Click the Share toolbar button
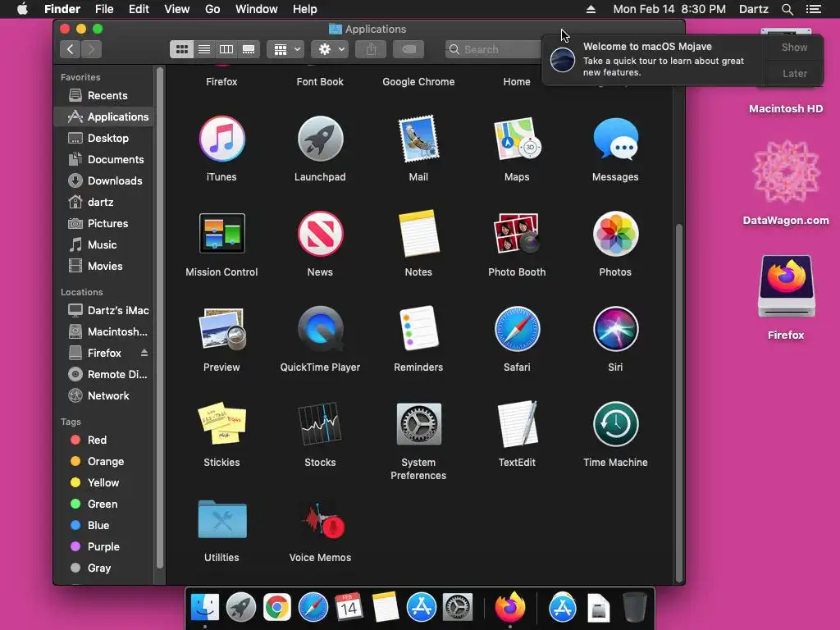 [x=371, y=49]
